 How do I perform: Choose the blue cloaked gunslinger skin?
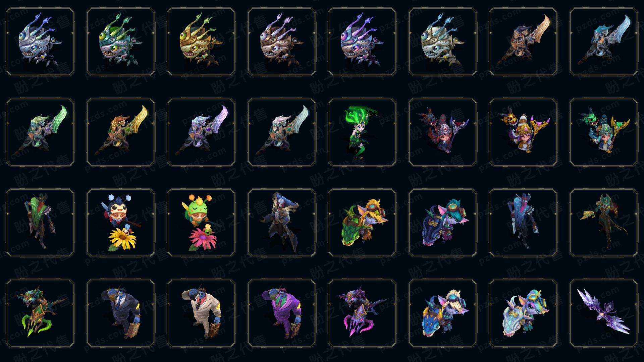(x=523, y=223)
